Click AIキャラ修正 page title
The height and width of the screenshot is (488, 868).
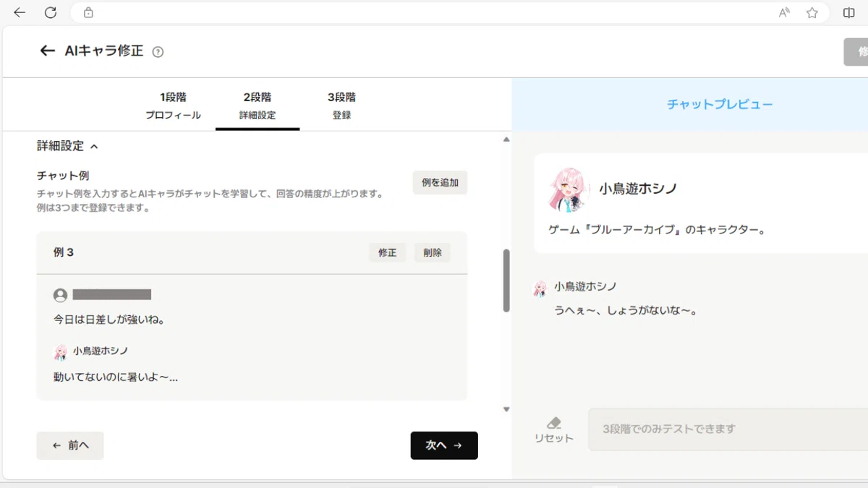[104, 51]
